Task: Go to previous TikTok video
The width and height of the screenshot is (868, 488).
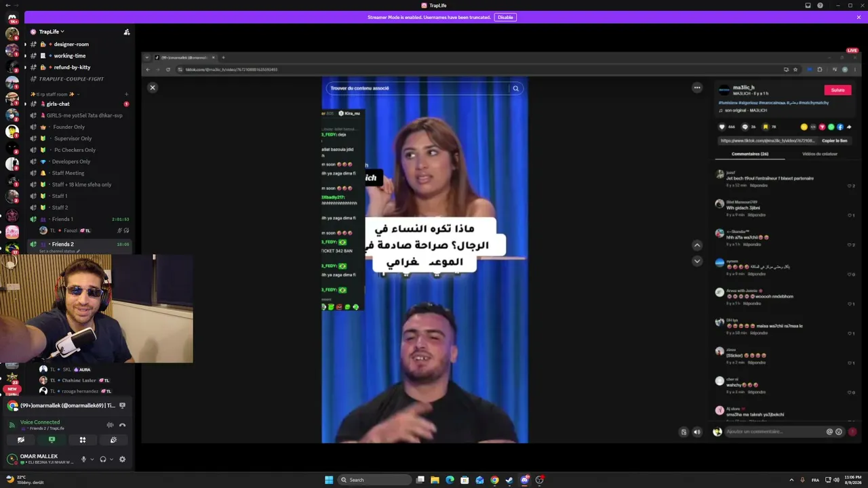Action: tap(696, 245)
